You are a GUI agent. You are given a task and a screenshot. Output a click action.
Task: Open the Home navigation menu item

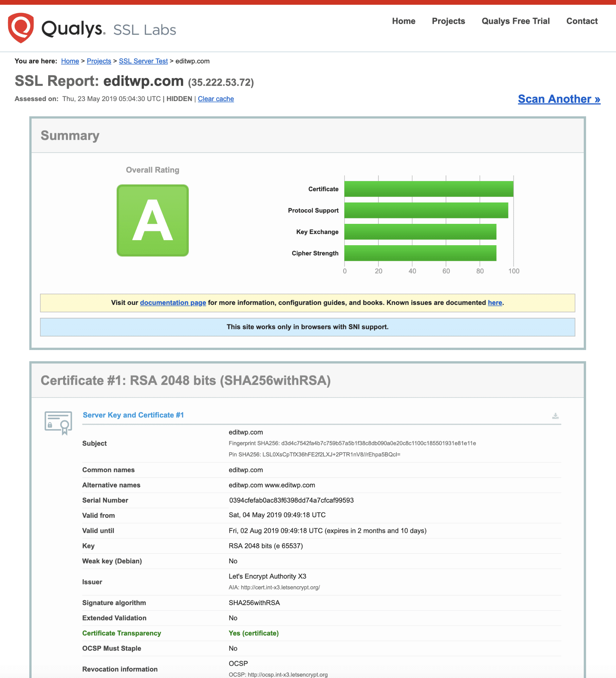pos(403,21)
